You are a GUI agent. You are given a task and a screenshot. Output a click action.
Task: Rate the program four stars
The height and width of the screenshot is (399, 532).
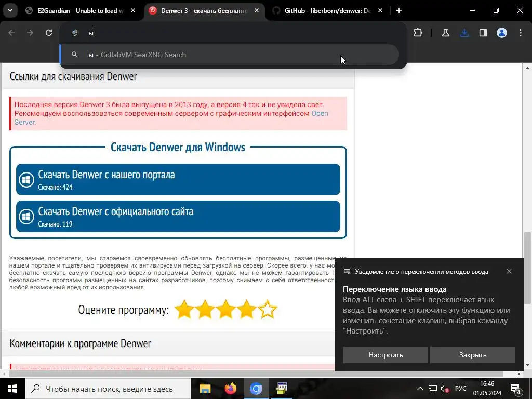coord(246,309)
